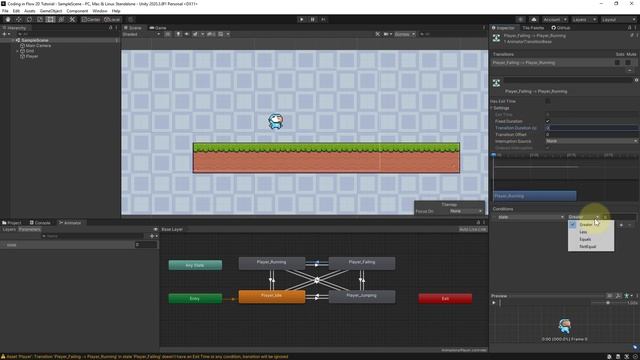Select SampleScene in the Hierarchy
The width and height of the screenshot is (640, 360).
click(35, 40)
